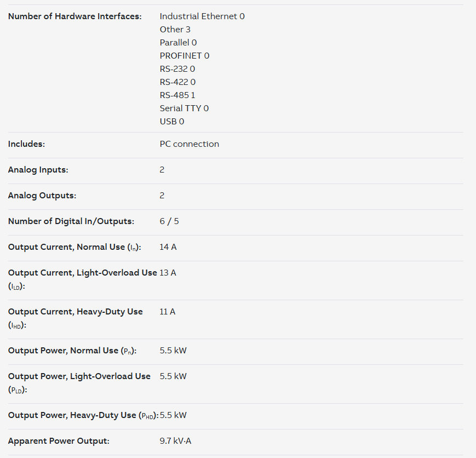Select the '6 / 5' value
The height and width of the screenshot is (458, 476).
(169, 221)
